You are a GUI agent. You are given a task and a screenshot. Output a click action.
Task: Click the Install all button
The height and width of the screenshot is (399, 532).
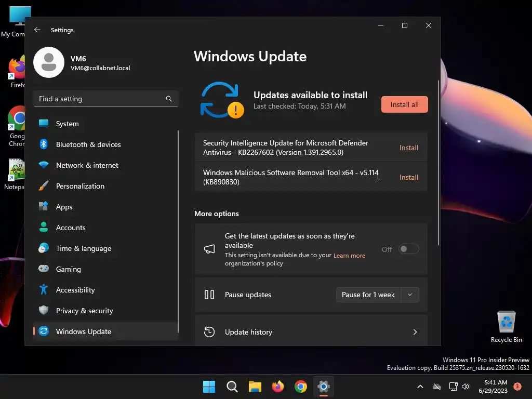tap(404, 104)
